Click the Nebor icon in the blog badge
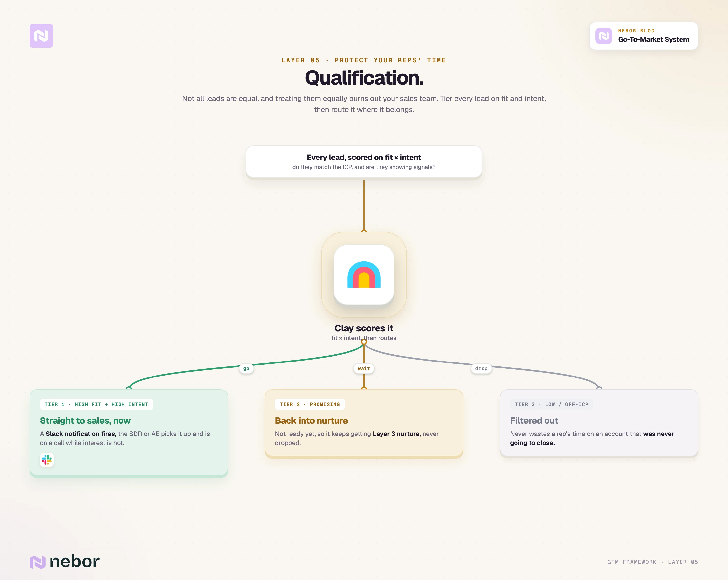The height and width of the screenshot is (580, 728). coord(604,36)
